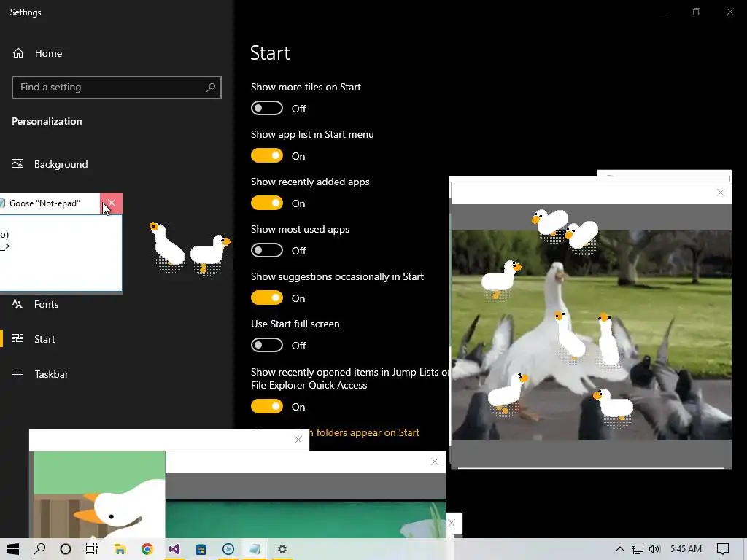The height and width of the screenshot is (560, 747).
Task: Enable Show more tiles on Start
Action: coord(267,108)
